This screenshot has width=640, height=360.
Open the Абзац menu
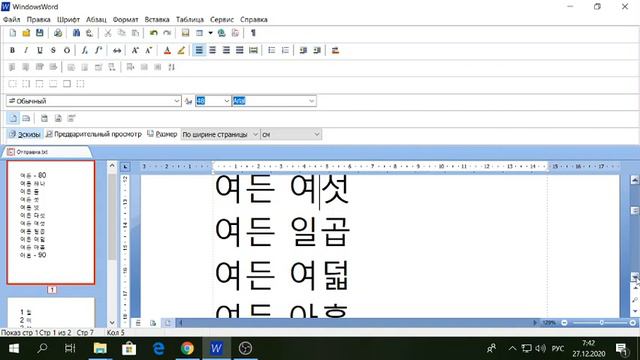(96, 20)
